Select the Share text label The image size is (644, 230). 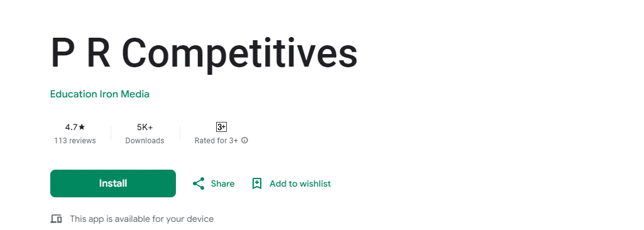coord(222,183)
